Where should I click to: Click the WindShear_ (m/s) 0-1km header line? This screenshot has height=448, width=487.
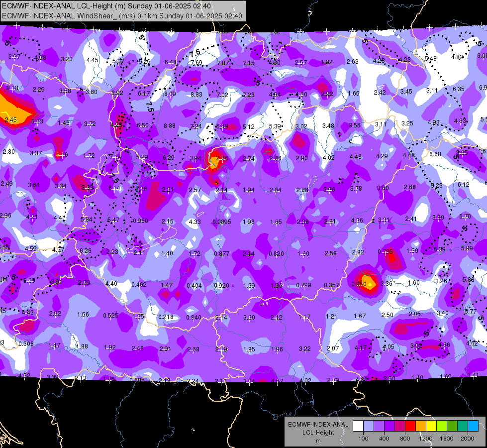click(122, 16)
